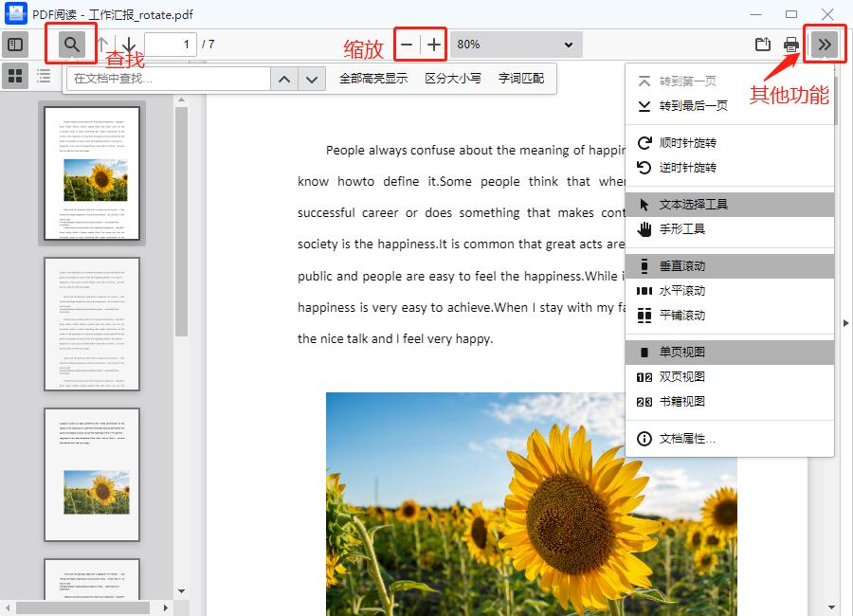Toggle 字词匹配 whole word matching
The width and height of the screenshot is (853, 616).
click(523, 78)
